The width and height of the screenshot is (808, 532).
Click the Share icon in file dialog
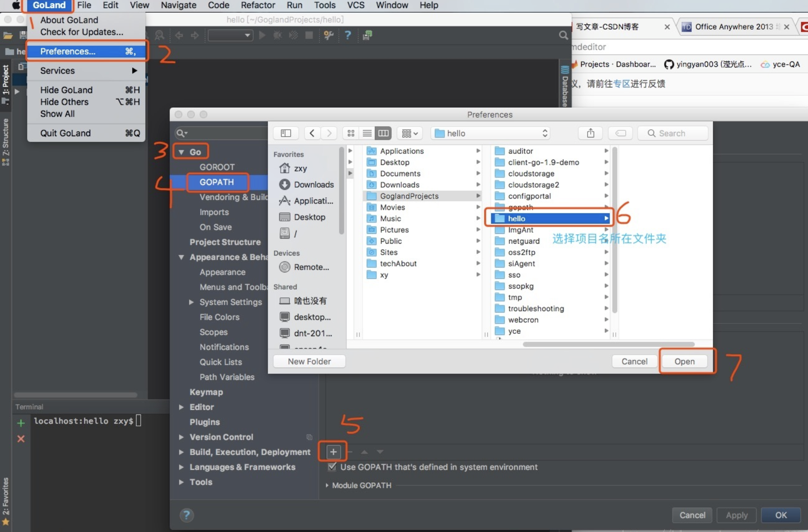coord(591,133)
